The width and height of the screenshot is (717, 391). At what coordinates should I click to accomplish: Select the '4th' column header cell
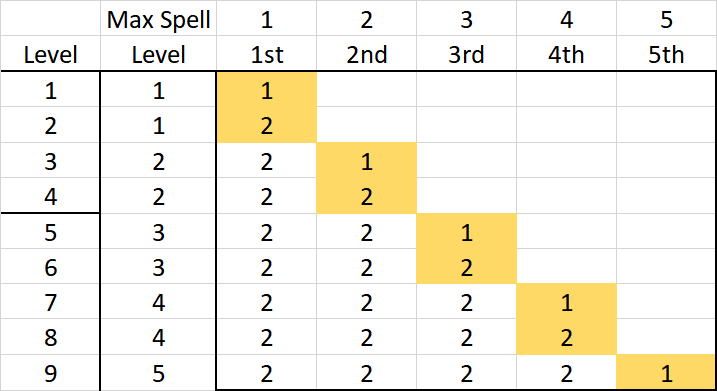(x=566, y=54)
